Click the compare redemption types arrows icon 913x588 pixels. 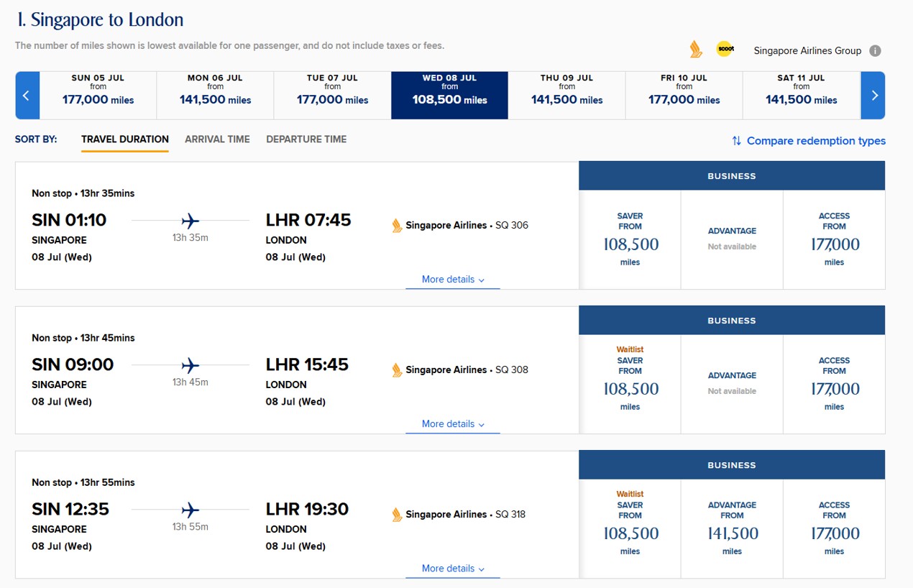tap(736, 141)
